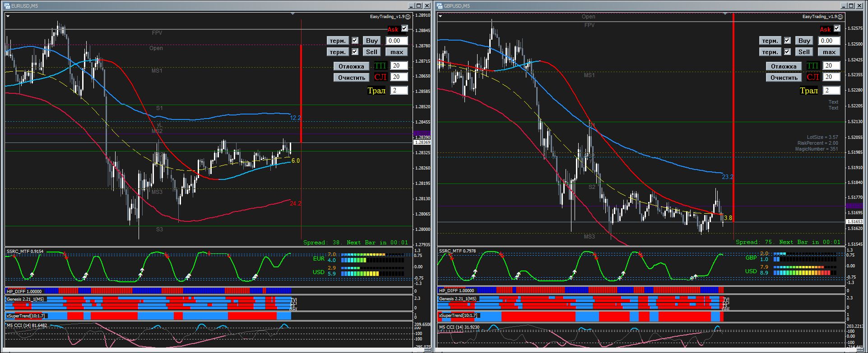Select the chart shift triangle marker on GBPUSD
Viewport: 868px width, 353px height.
point(725,14)
